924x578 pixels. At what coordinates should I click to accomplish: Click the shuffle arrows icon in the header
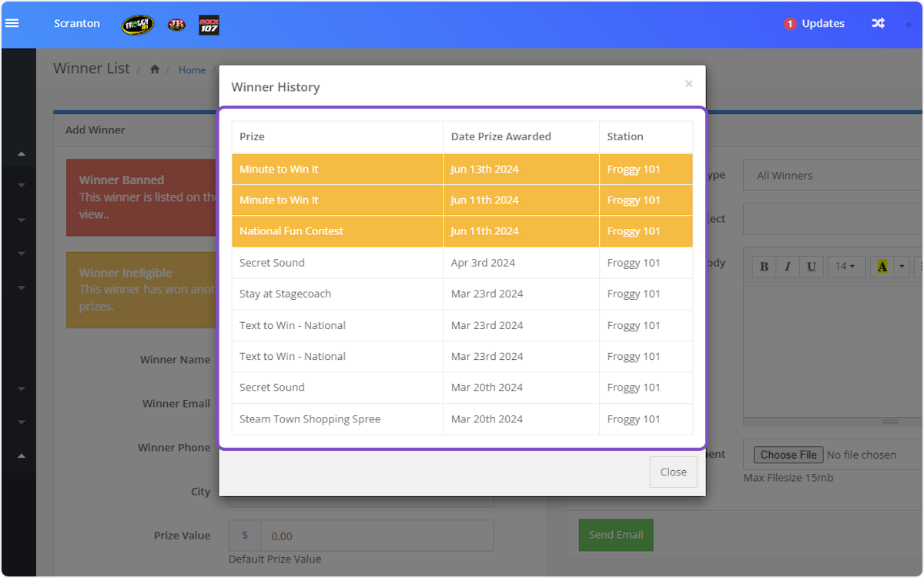(878, 23)
